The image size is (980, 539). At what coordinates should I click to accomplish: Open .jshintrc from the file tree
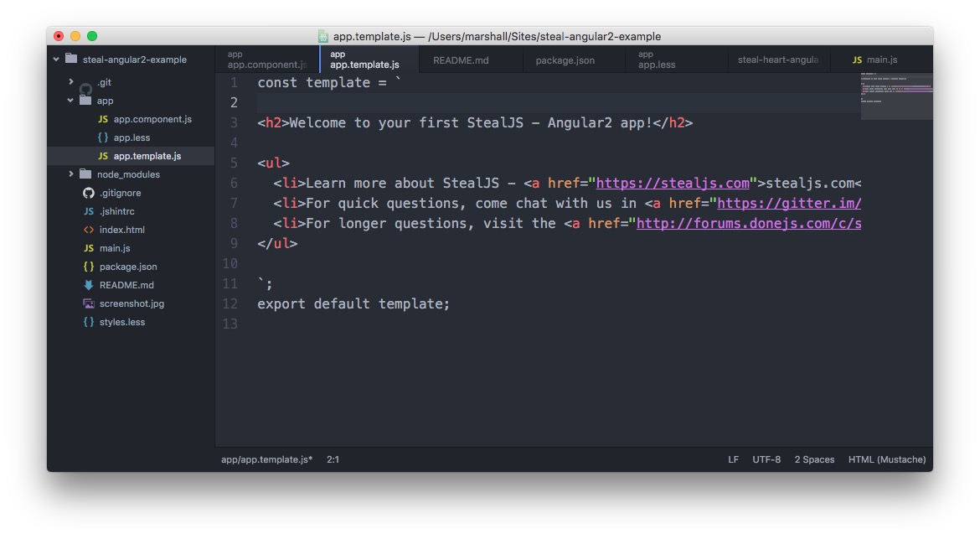(x=117, y=211)
